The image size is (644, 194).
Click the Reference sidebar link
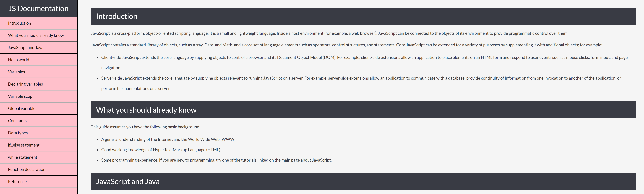[17, 182]
